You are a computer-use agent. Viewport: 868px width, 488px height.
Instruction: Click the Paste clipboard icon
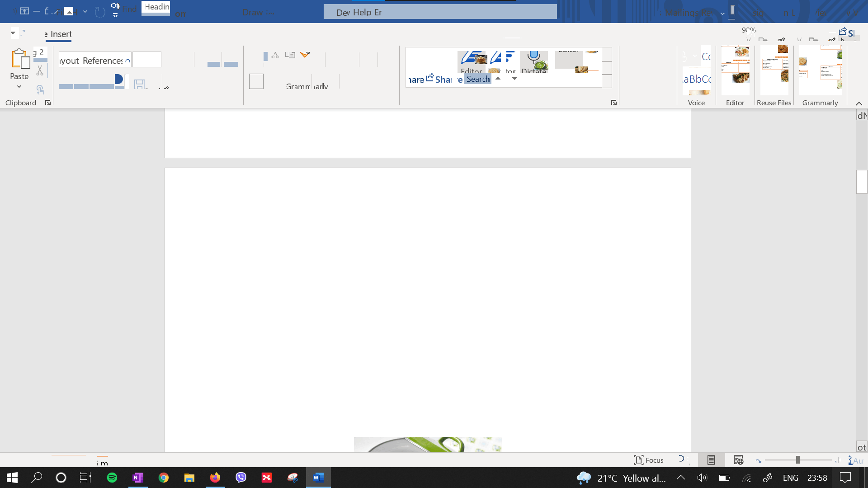[x=20, y=59]
